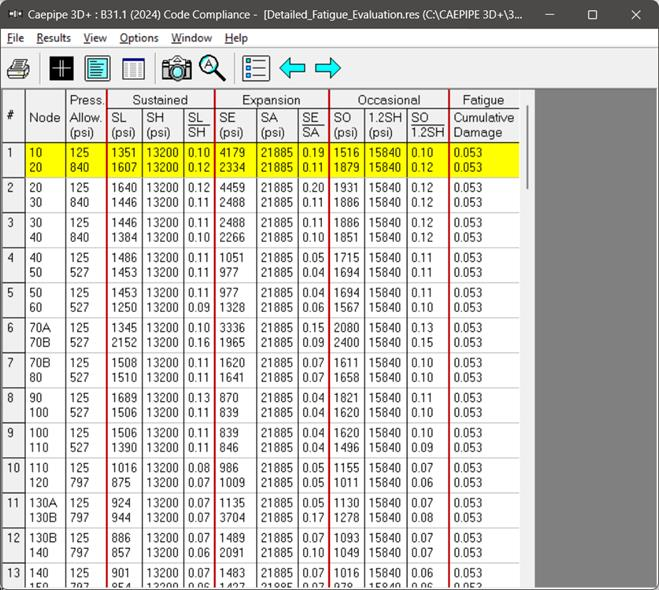The height and width of the screenshot is (590, 659).
Task: Open the results list selector icon
Action: coord(256,68)
